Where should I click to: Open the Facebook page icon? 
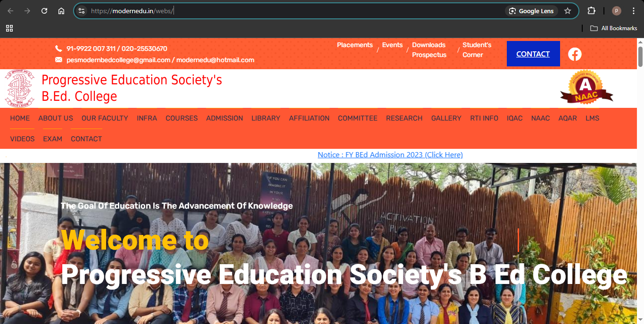point(575,54)
